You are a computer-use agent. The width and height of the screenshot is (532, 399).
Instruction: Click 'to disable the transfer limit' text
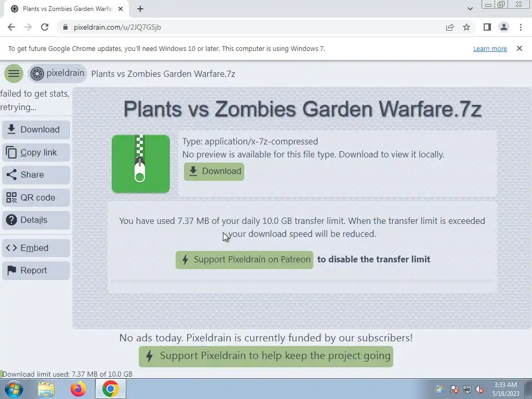point(374,260)
